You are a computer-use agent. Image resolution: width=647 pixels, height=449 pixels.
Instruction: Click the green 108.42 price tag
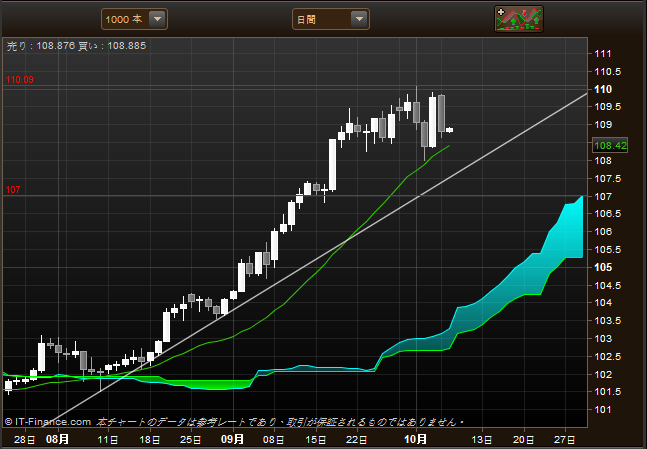610,145
